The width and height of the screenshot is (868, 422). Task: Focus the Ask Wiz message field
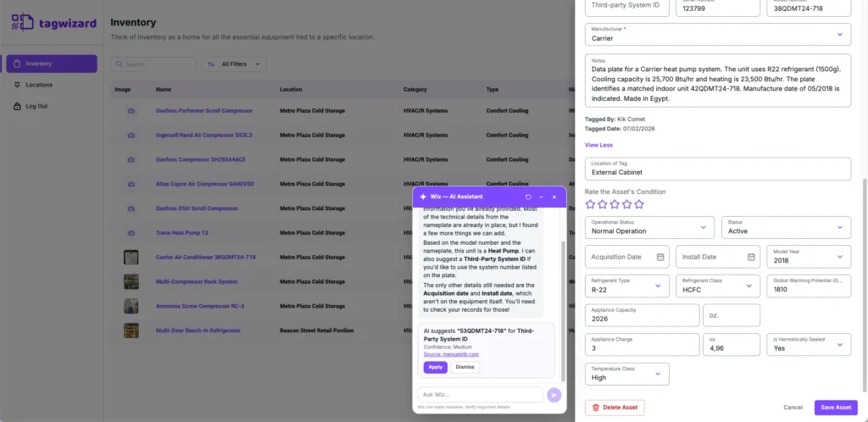point(481,395)
